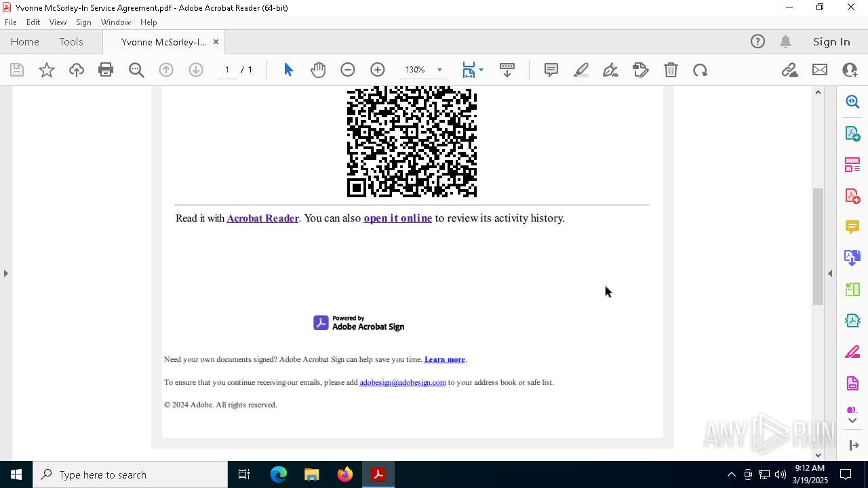Go to previous page arrow
The width and height of the screenshot is (868, 488).
click(x=166, y=70)
